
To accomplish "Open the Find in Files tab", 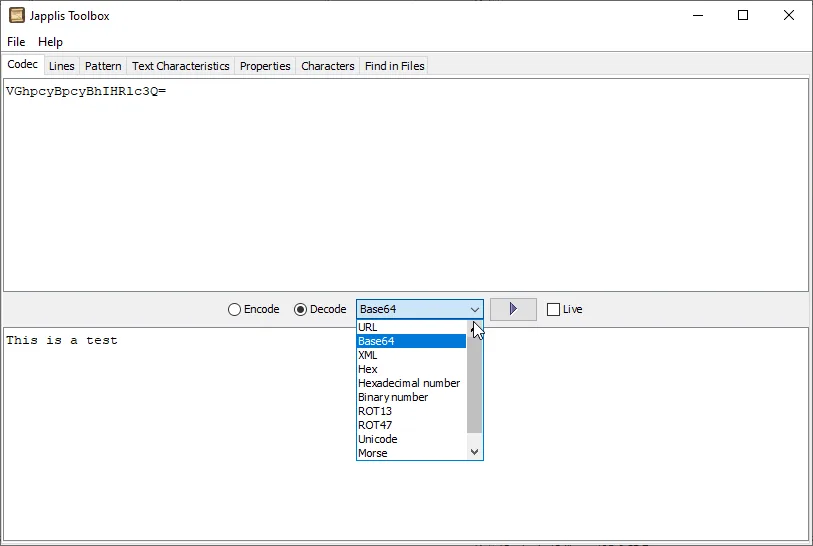I will coord(395,66).
